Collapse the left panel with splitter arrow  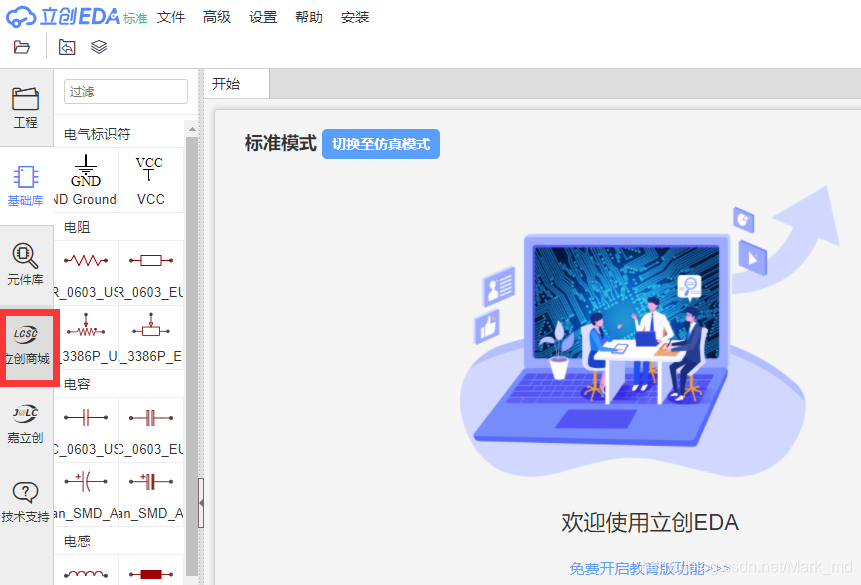(x=201, y=502)
